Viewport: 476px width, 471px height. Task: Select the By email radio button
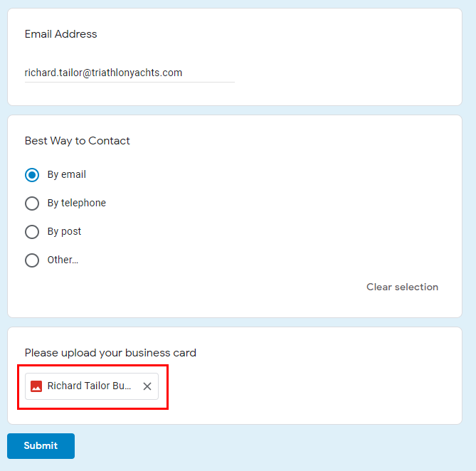pos(32,175)
